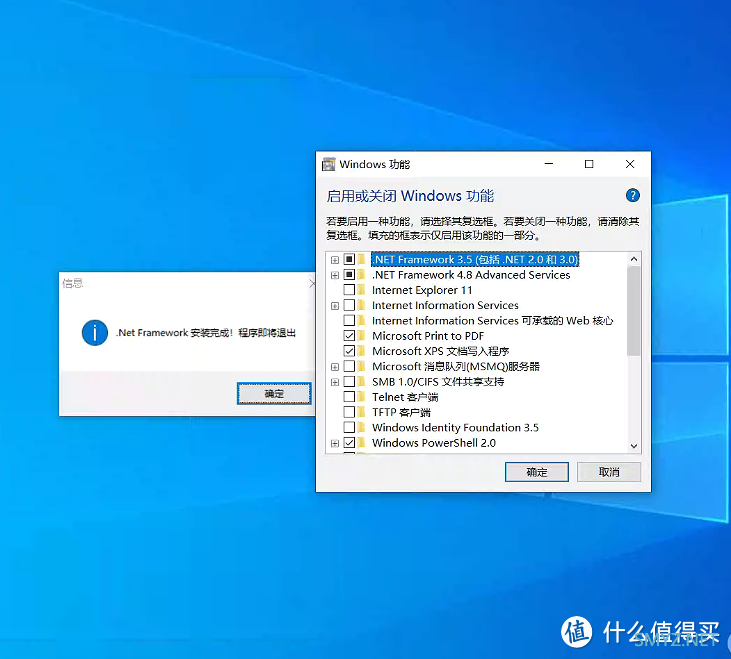Expand SMB 1.0/CIFS 文件共享支持 node
This screenshot has width=731, height=659.
335,382
